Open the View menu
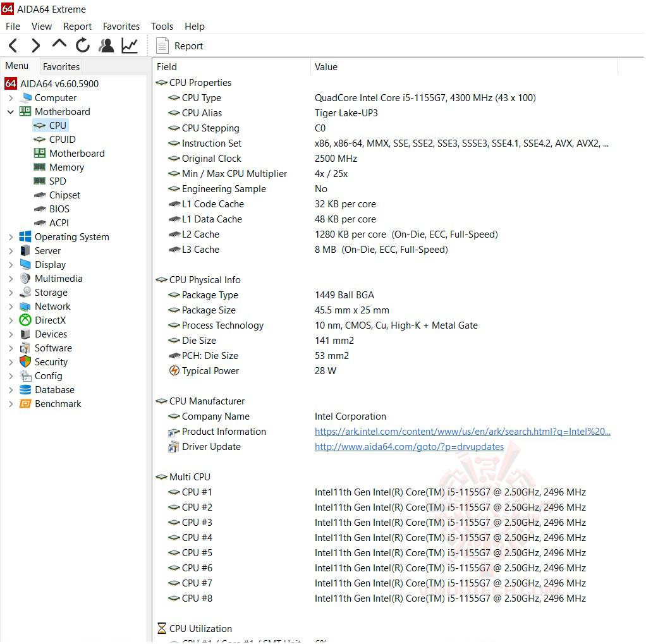 coord(42,27)
